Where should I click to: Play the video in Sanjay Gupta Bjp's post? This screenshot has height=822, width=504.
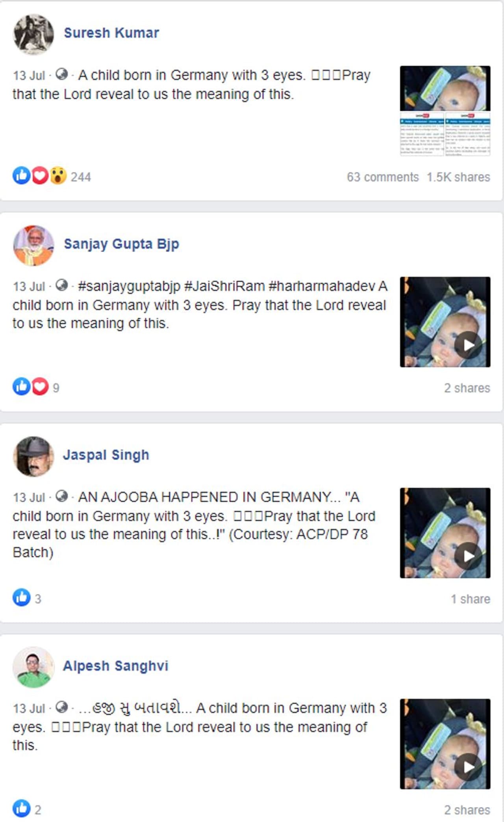pyautogui.click(x=468, y=345)
